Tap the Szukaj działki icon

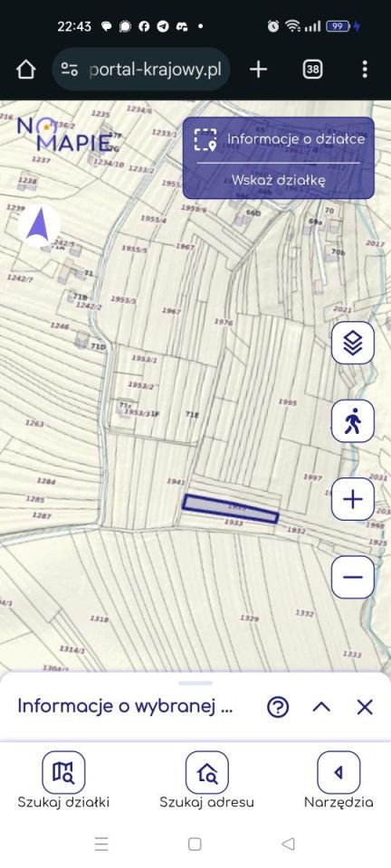[x=63, y=772]
